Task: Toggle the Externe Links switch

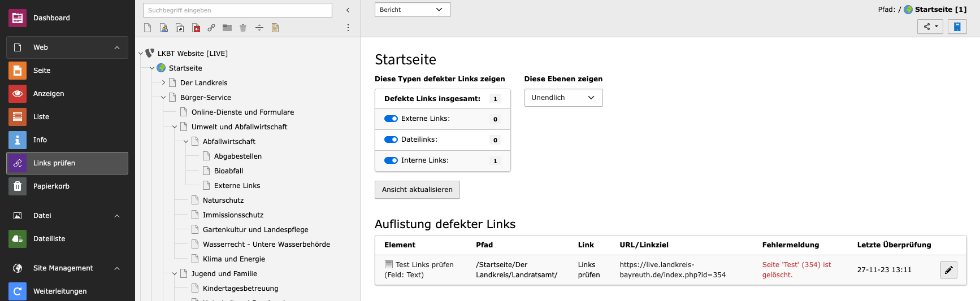Action: click(391, 119)
